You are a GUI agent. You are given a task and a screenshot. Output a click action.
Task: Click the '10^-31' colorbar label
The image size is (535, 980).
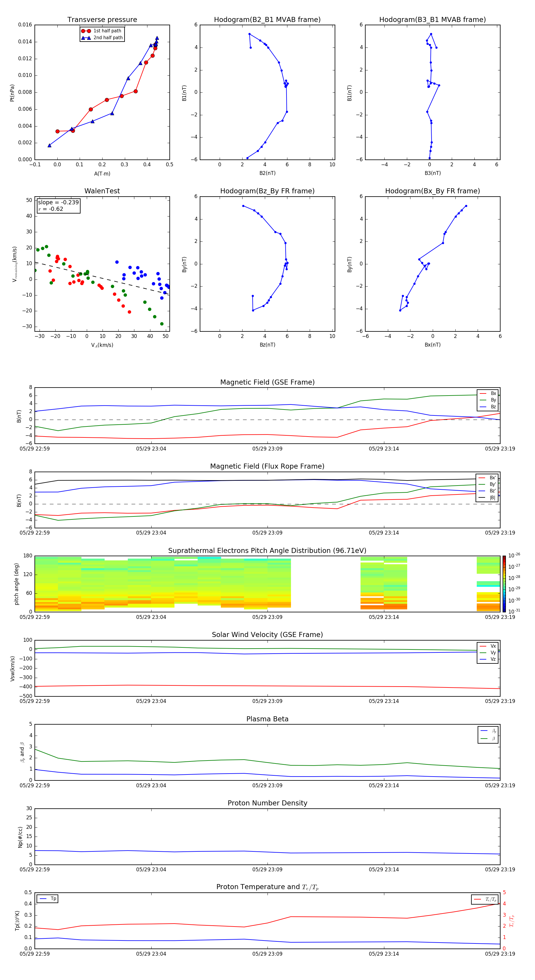click(514, 611)
